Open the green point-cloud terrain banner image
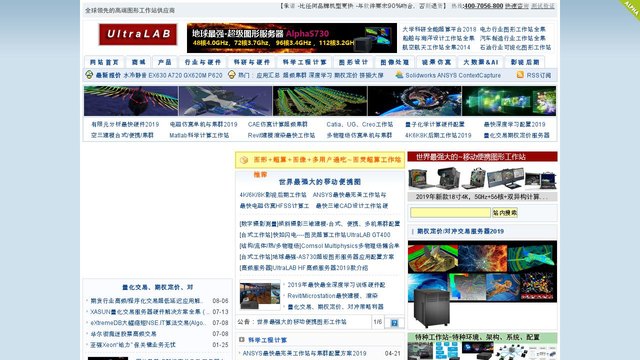Image resolution: width=640 pixels, height=360 pixels. pyautogui.click(x=320, y=101)
